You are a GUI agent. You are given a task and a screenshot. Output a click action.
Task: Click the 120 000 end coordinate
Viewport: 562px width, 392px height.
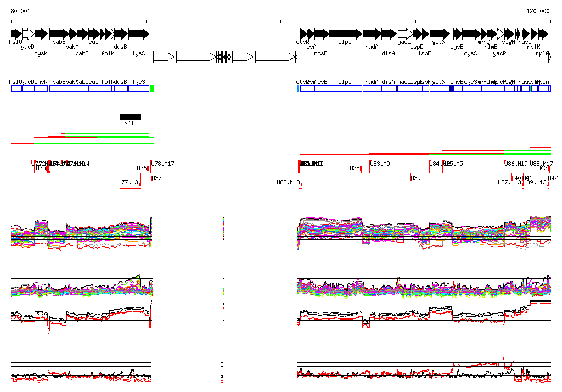pyautogui.click(x=538, y=11)
